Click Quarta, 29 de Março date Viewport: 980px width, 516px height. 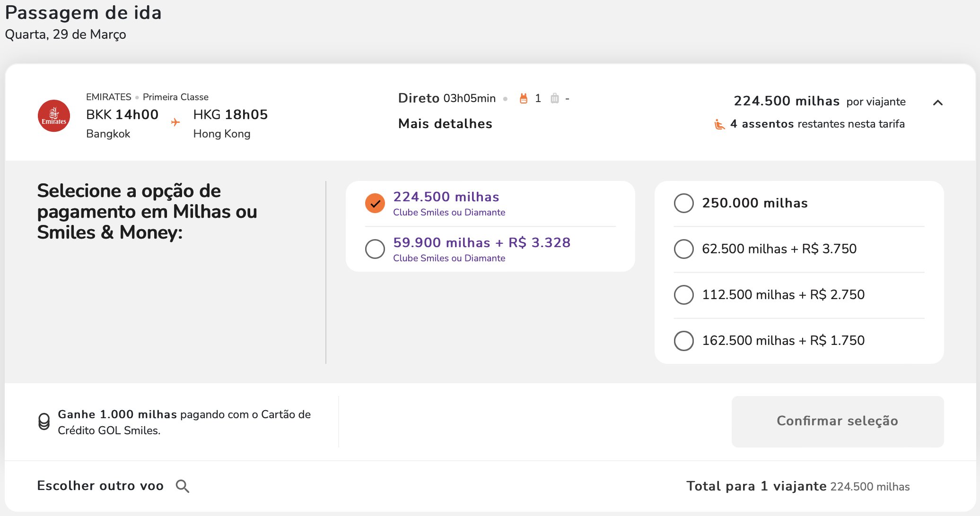[x=65, y=34]
